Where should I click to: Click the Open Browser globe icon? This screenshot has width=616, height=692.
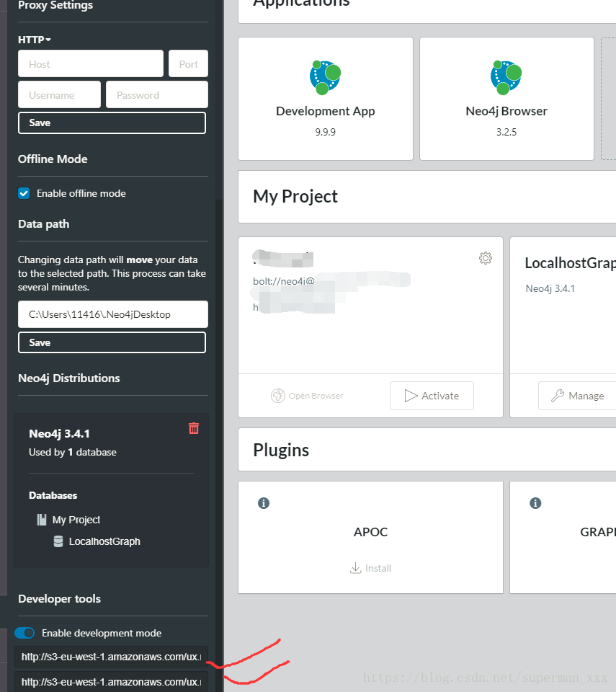coord(278,396)
